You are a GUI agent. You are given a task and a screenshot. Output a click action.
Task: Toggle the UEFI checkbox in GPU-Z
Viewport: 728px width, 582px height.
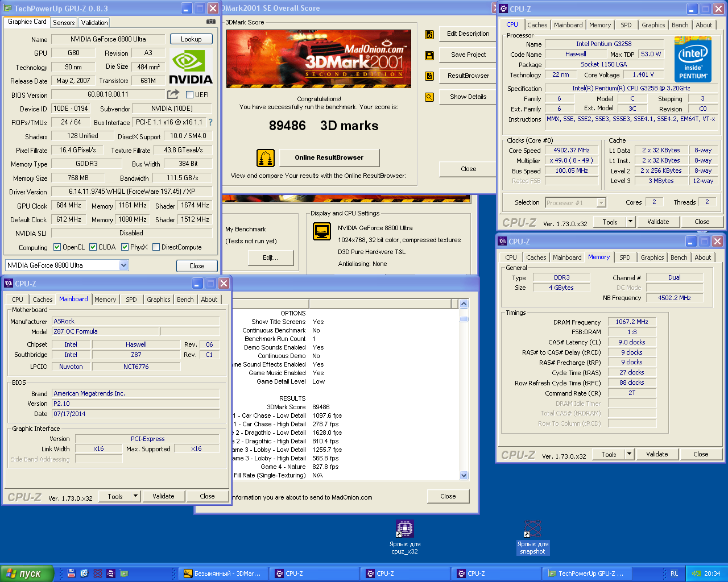pos(189,95)
